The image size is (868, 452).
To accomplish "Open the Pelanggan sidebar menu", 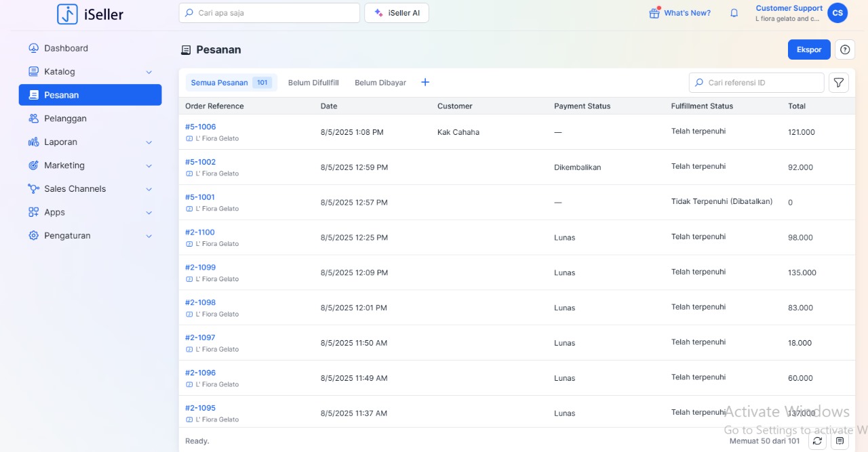I will 65,119.
